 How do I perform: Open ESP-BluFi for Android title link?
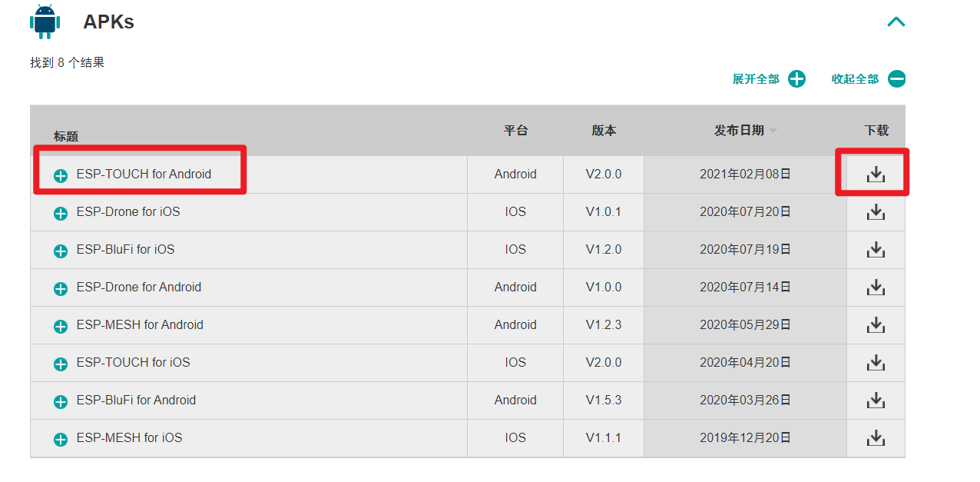pyautogui.click(x=136, y=400)
